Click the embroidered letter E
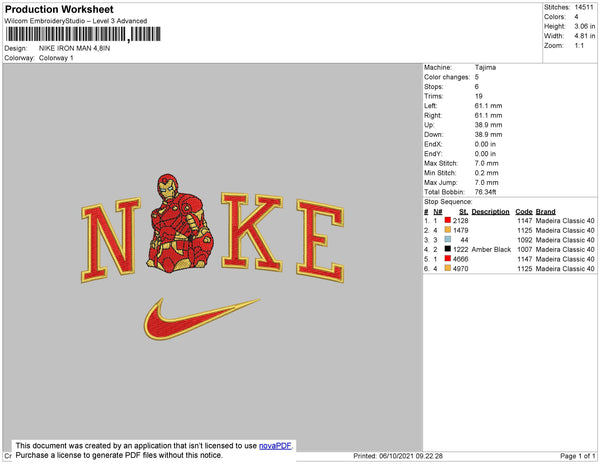The height and width of the screenshot is (464, 600). tap(320, 241)
